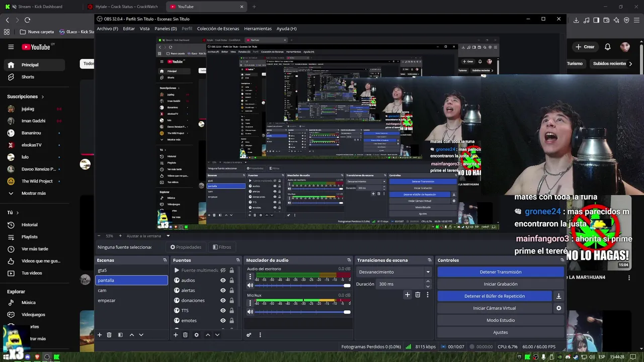Expand Suscripciones section in YouTube sidebar
Screen dimensions: 644x362
click(x=26, y=97)
